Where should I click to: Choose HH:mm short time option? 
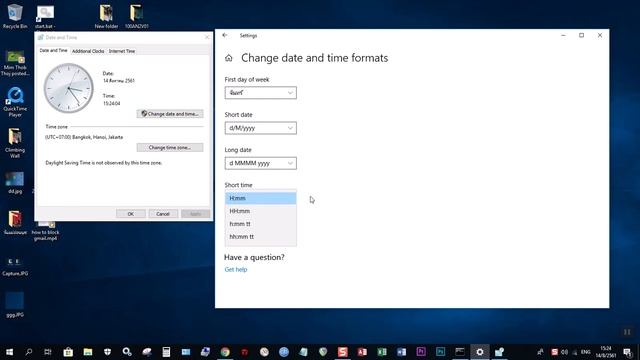(260, 211)
